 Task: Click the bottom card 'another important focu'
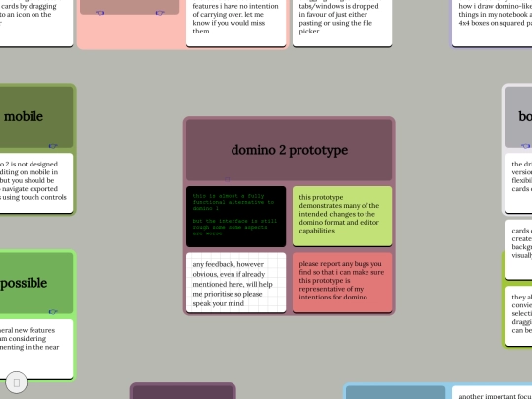pos(492,392)
